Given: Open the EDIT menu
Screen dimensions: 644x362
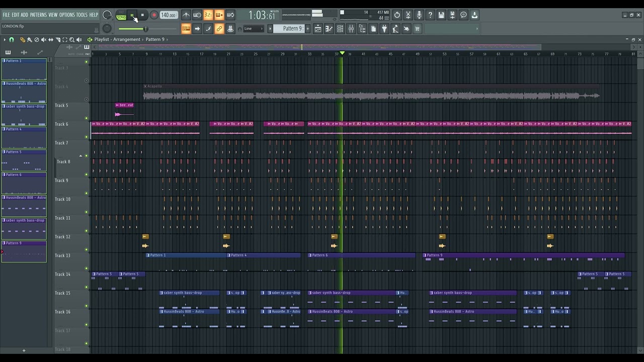Looking at the screenshot, I should (16, 15).
